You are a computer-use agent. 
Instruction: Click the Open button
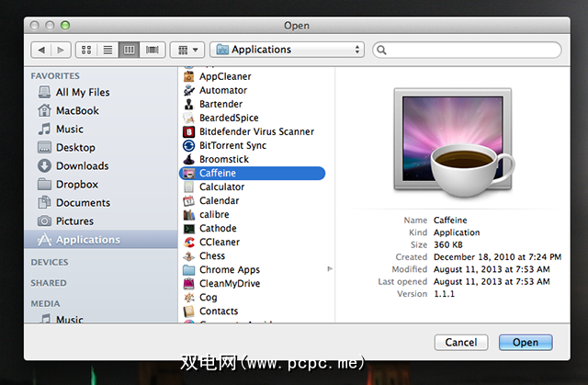[526, 342]
